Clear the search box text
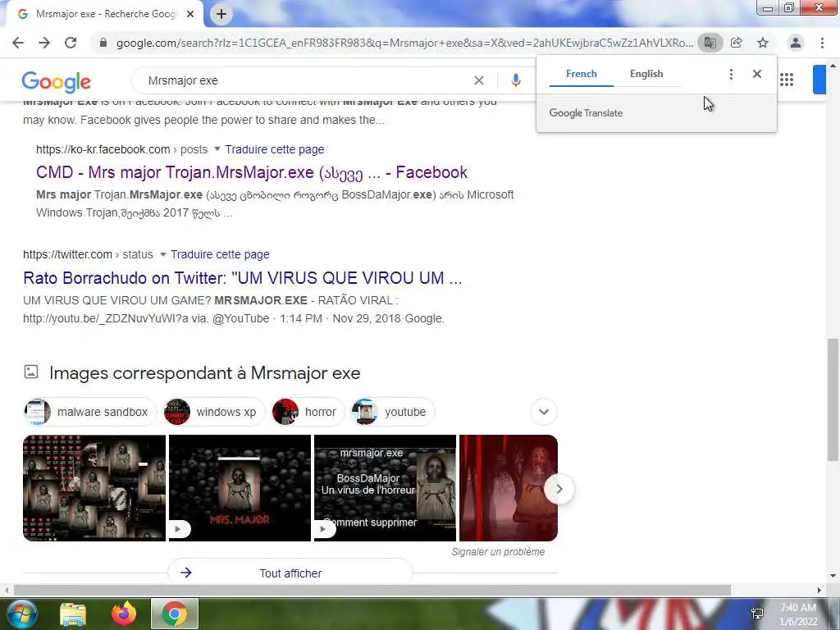 click(479, 80)
